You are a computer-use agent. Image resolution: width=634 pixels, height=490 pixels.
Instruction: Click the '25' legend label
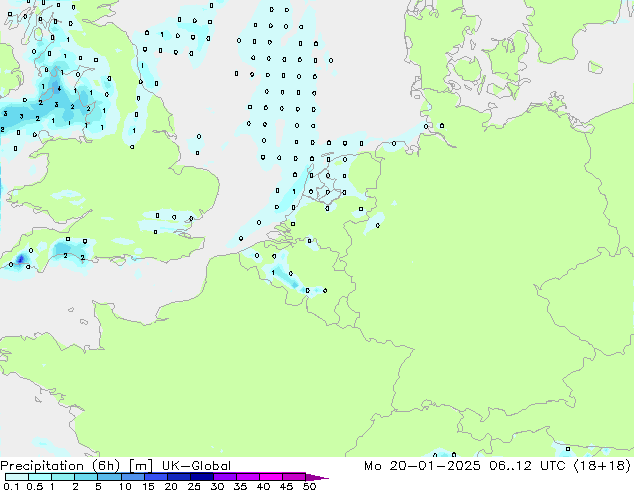click(x=194, y=486)
